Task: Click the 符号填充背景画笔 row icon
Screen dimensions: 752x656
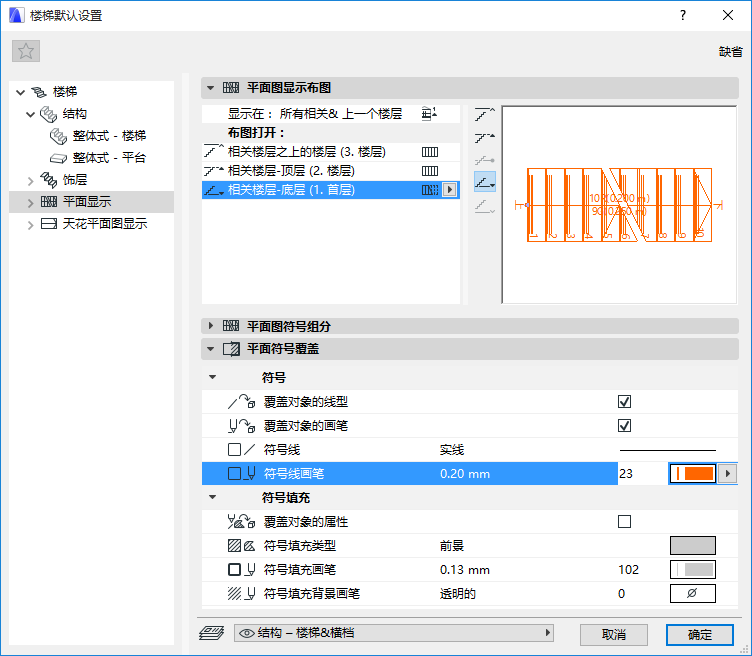Action: coord(241,593)
